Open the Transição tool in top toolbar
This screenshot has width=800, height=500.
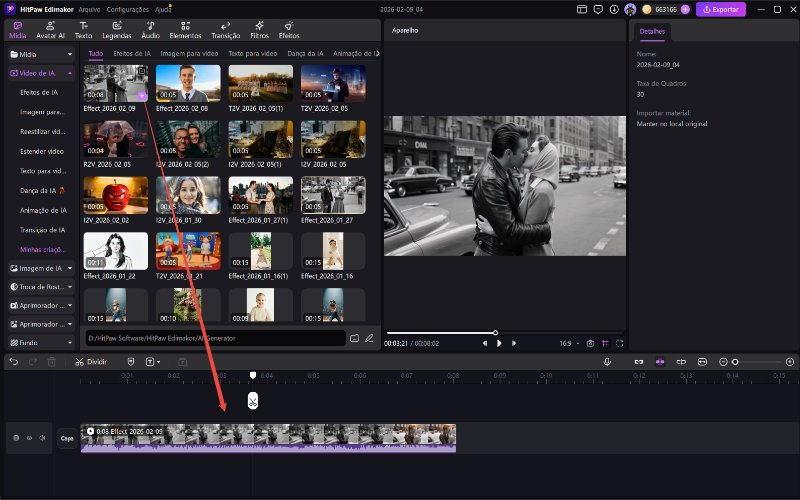[226, 29]
